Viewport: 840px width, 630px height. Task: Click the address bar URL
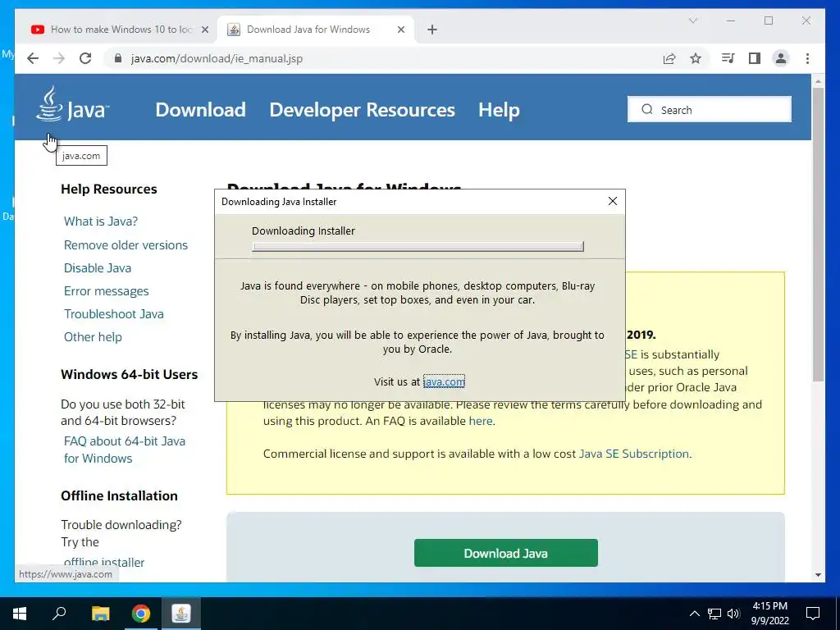click(x=217, y=58)
